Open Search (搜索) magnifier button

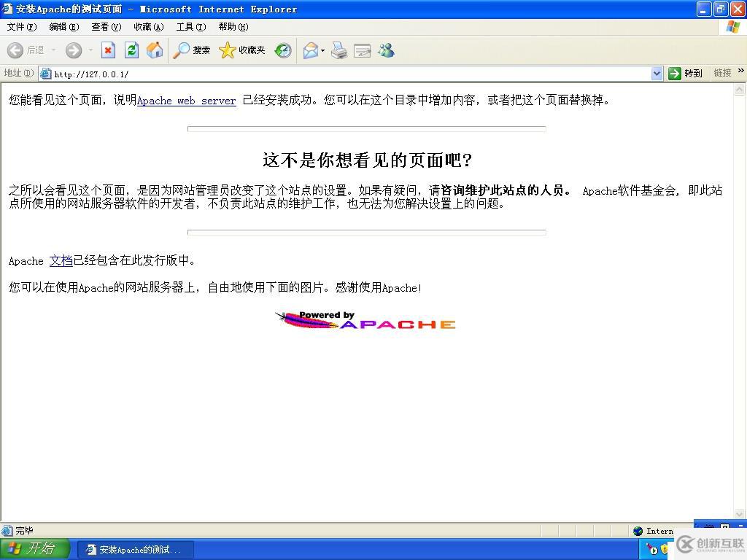[x=191, y=50]
